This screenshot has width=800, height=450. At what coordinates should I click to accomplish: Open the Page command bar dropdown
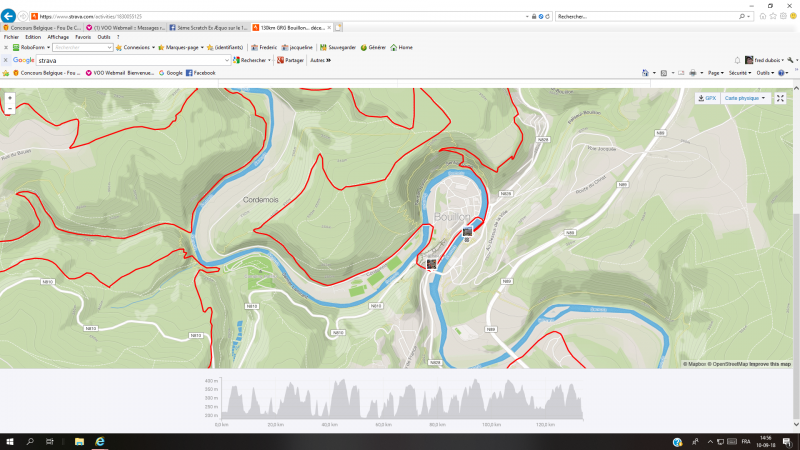(x=715, y=73)
